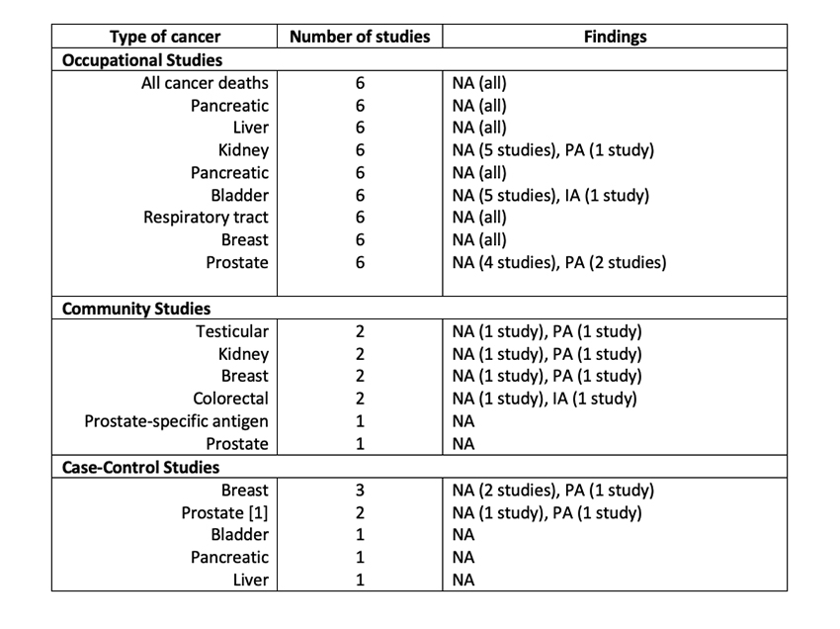Click the "All cancer deaths" row label
This screenshot has height=629, width=840.
point(205,82)
